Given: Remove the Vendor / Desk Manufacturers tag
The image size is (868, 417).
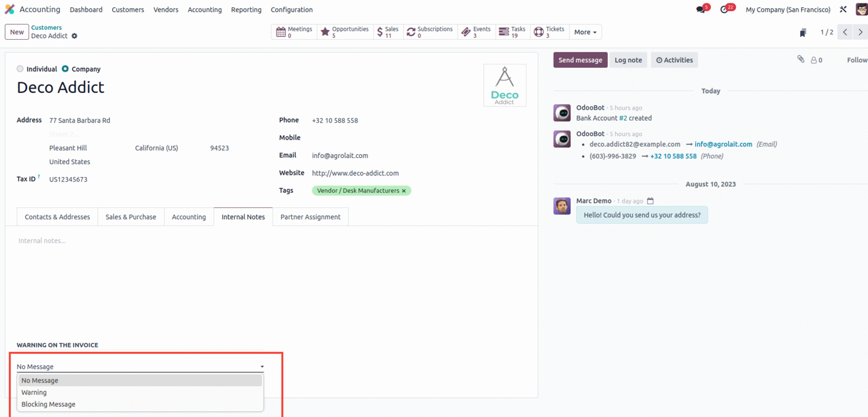Looking at the screenshot, I should pyautogui.click(x=404, y=191).
